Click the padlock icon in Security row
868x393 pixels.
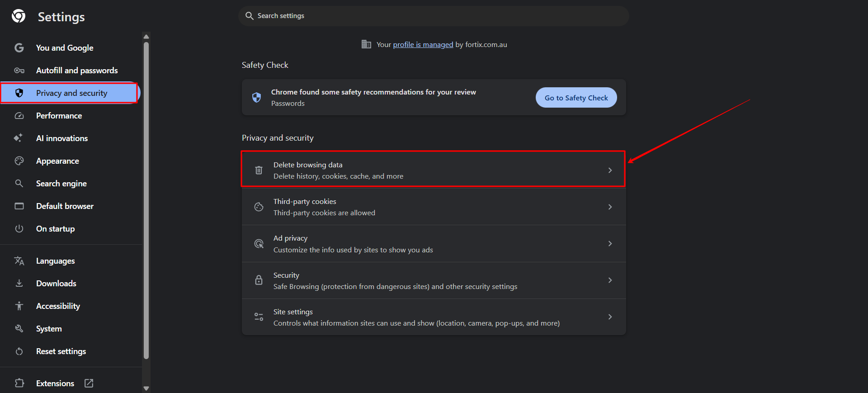tap(259, 280)
